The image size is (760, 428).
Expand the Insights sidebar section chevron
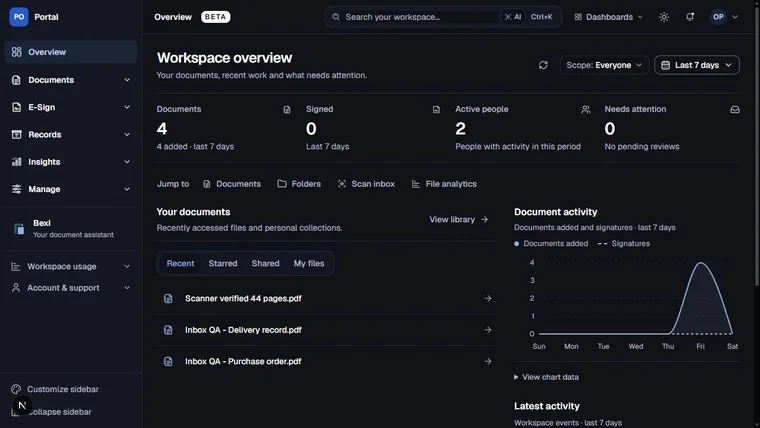point(127,162)
